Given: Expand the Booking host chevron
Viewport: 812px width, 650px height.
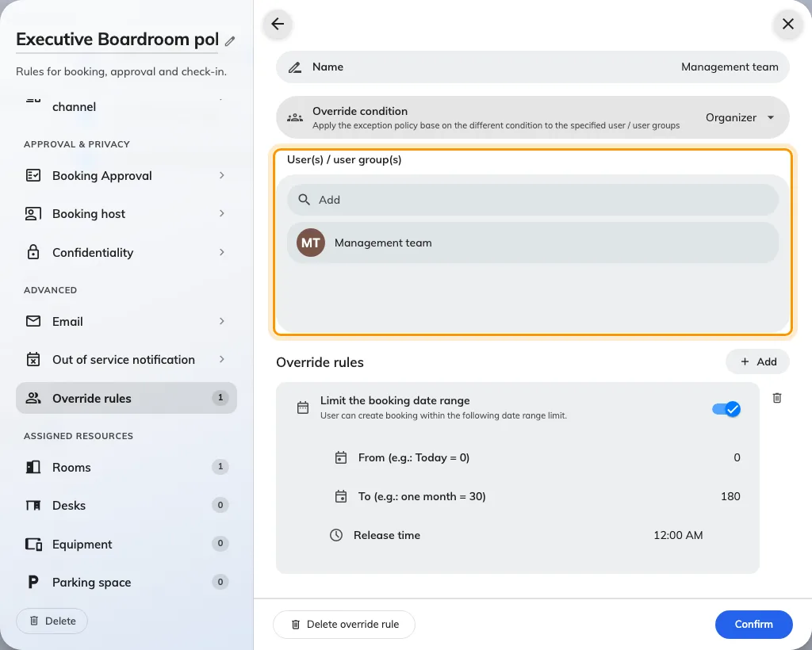Looking at the screenshot, I should click(x=222, y=214).
